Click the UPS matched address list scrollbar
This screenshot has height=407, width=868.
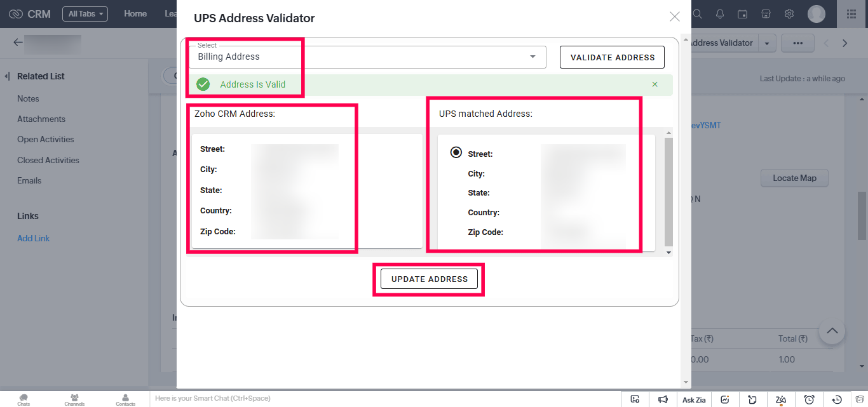pos(668,191)
